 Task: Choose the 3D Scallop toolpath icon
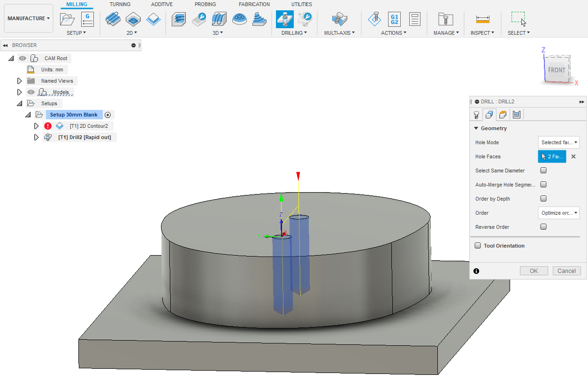pos(260,19)
